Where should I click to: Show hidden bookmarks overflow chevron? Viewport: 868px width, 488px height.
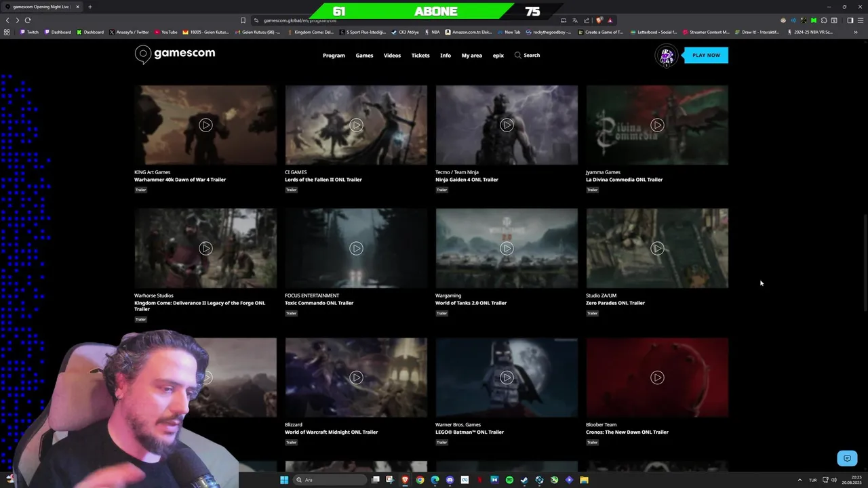856,32
